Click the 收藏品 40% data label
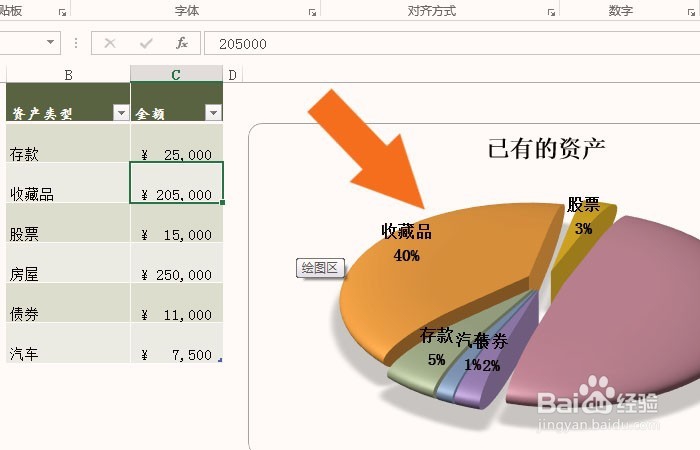The width and height of the screenshot is (700, 450). [x=407, y=243]
